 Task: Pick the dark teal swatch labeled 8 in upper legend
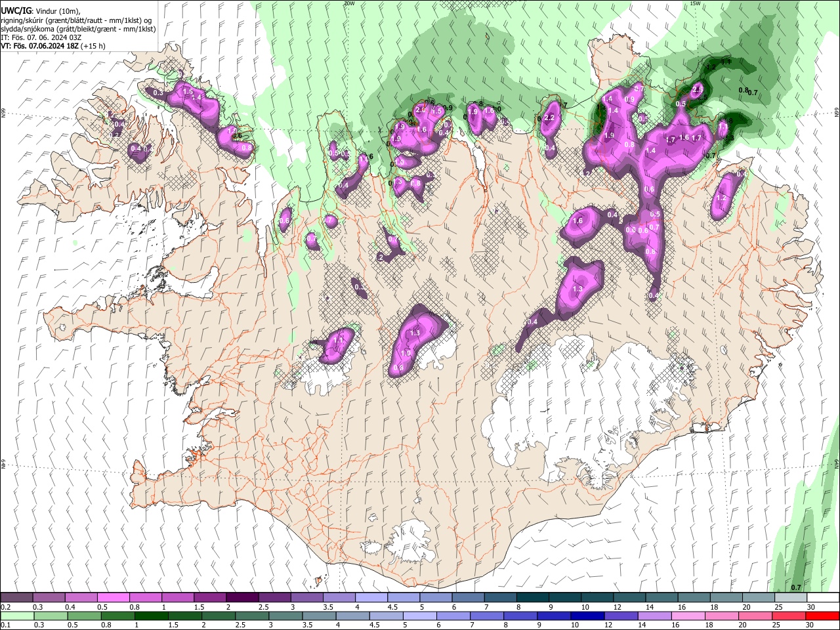[x=532, y=597]
